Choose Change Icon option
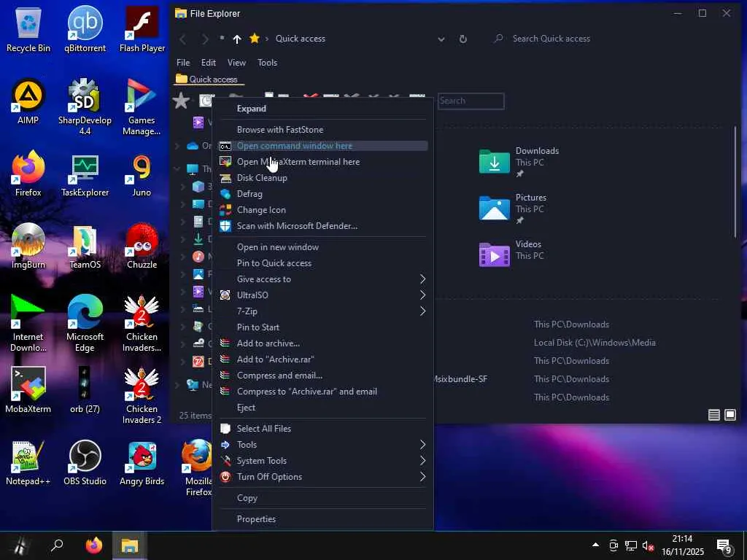This screenshot has width=747, height=560. (x=322, y=210)
